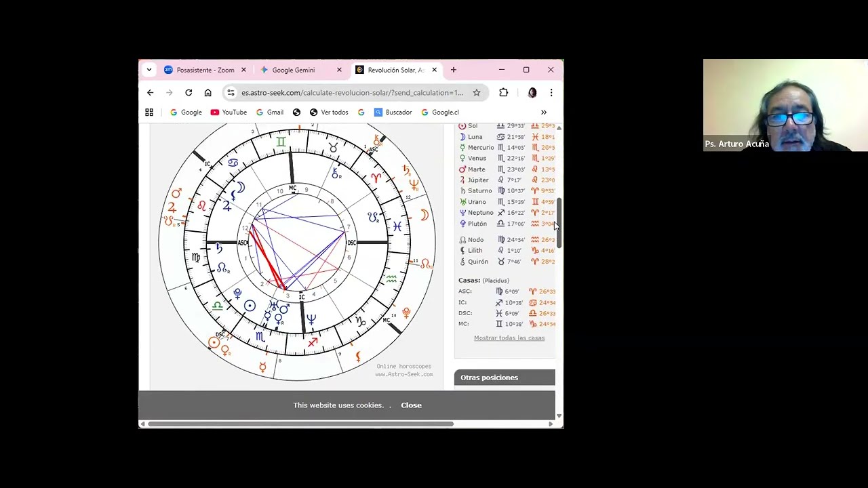Click the vertical page scrollbar thumb

pyautogui.click(x=559, y=222)
